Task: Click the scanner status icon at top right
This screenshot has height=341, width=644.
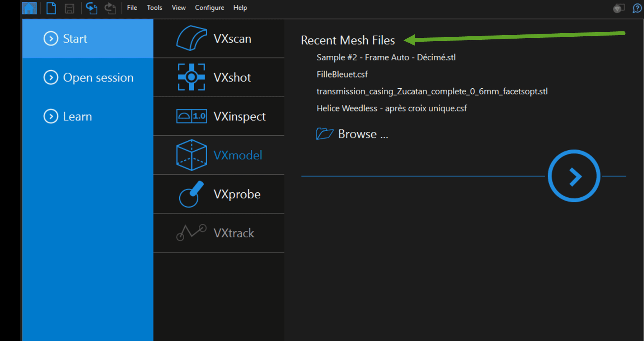Action: click(x=618, y=8)
